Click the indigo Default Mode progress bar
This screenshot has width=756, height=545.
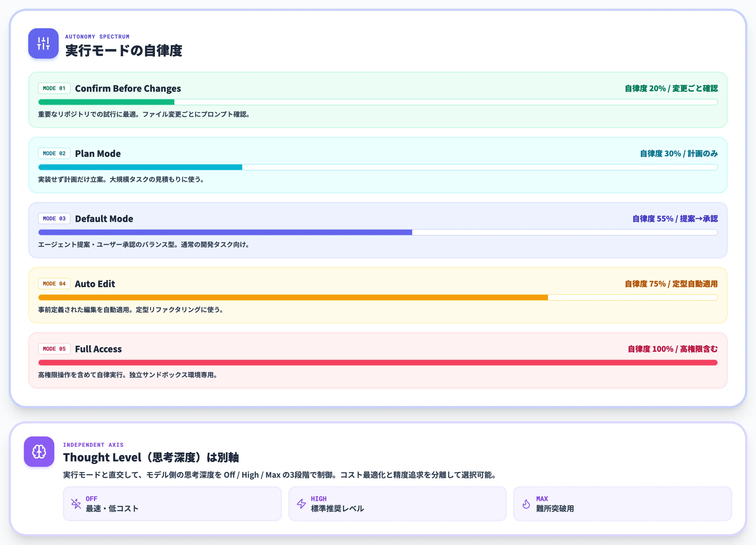pyautogui.click(x=378, y=232)
